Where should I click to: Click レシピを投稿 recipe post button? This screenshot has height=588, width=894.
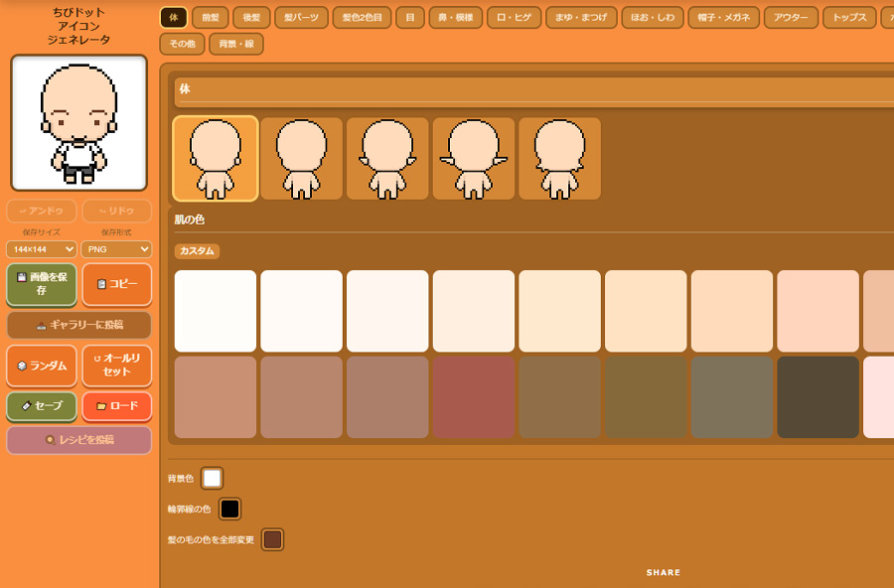pyautogui.click(x=78, y=440)
